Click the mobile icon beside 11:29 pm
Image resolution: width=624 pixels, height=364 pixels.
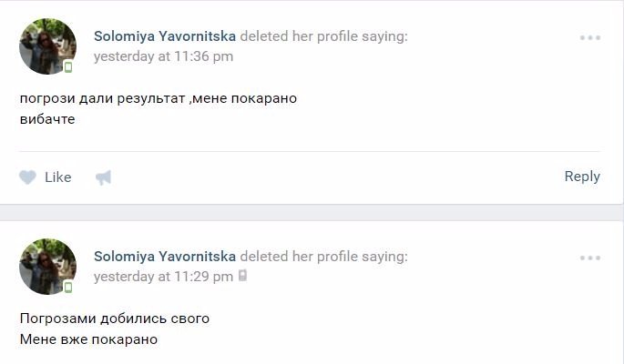[242, 276]
